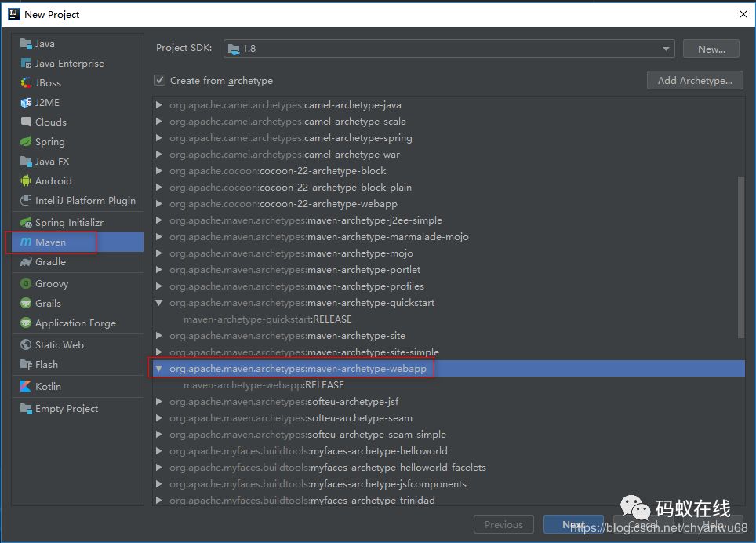756x543 pixels.
Task: Select camel-archetype-scala archetype row
Action: pyautogui.click(x=449, y=122)
